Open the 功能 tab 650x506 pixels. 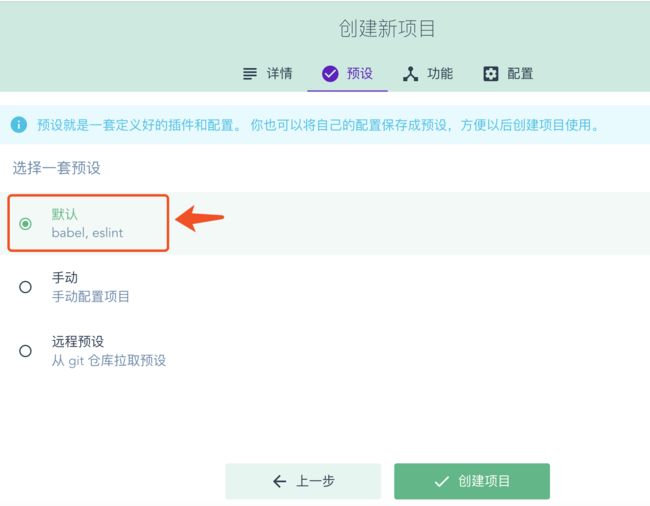tap(428, 74)
